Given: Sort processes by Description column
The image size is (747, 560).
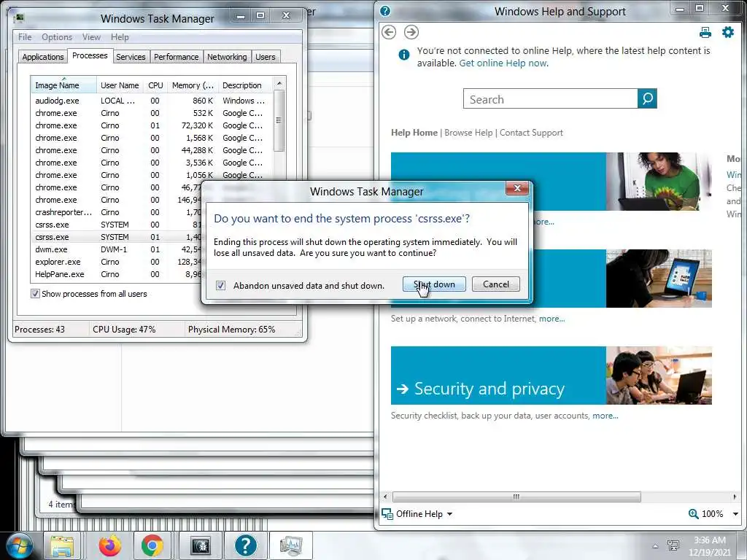Looking at the screenshot, I should [245, 85].
